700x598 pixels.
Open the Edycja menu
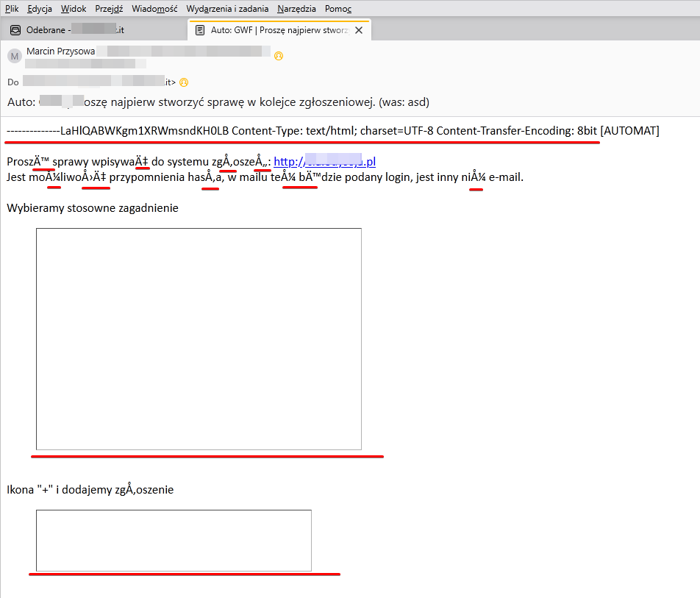(x=40, y=9)
